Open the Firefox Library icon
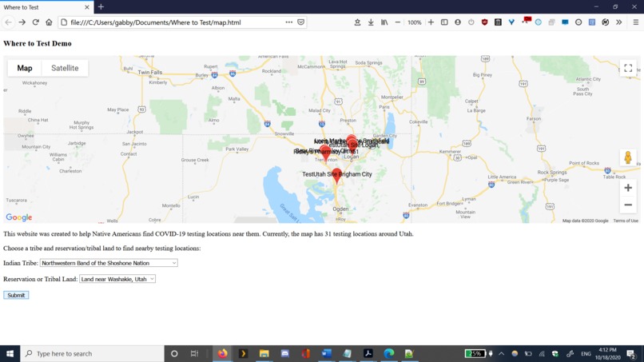The width and height of the screenshot is (644, 362). pyautogui.click(x=384, y=22)
